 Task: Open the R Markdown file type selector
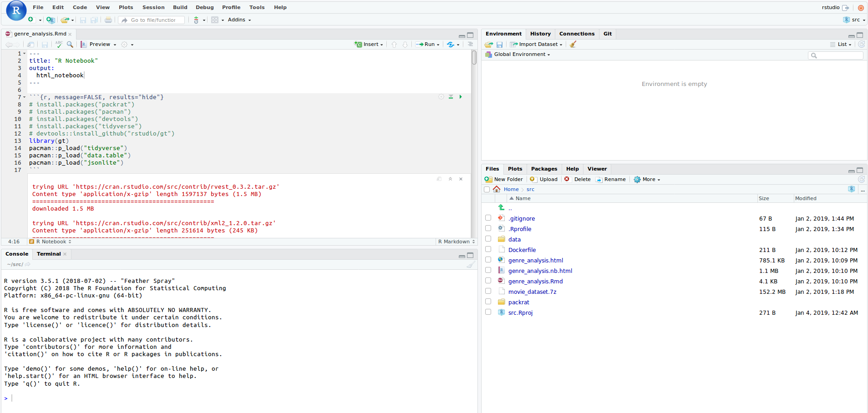tap(457, 242)
